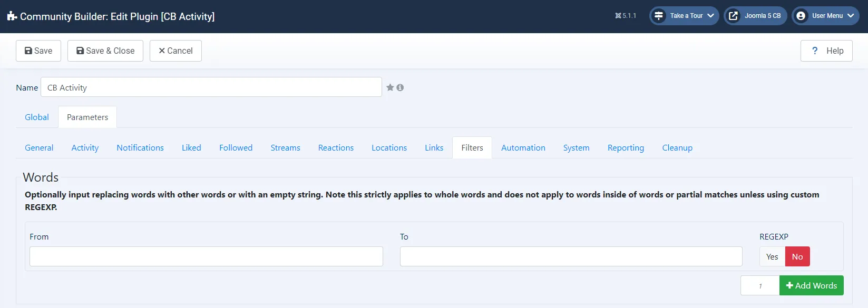Open the Reactions sub-tab
Screen dimensions: 868x308
pyautogui.click(x=336, y=147)
